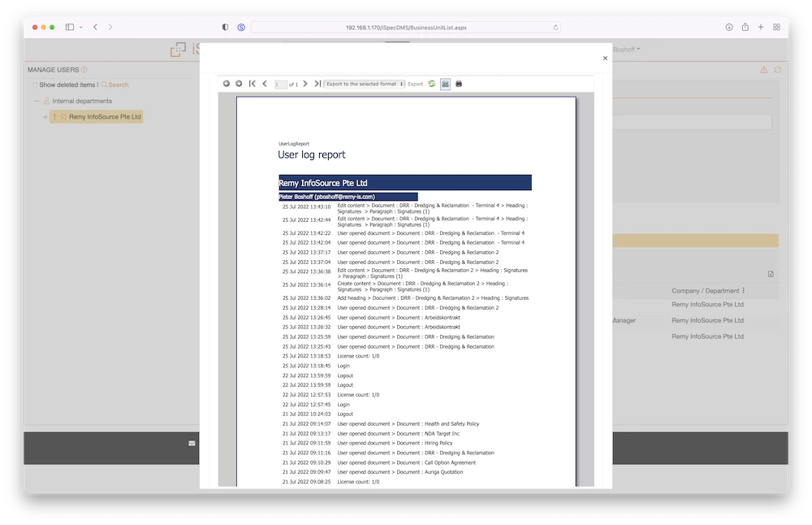The width and height of the screenshot is (812, 525).
Task: Click the report viewer forward navigation icon
Action: coord(239,84)
